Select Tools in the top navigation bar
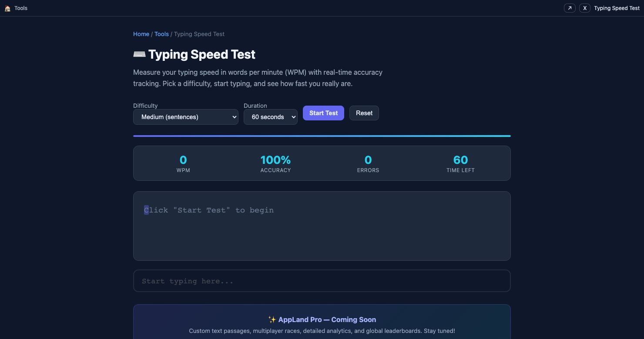Screen dimensions: 644x339 click(20, 8)
